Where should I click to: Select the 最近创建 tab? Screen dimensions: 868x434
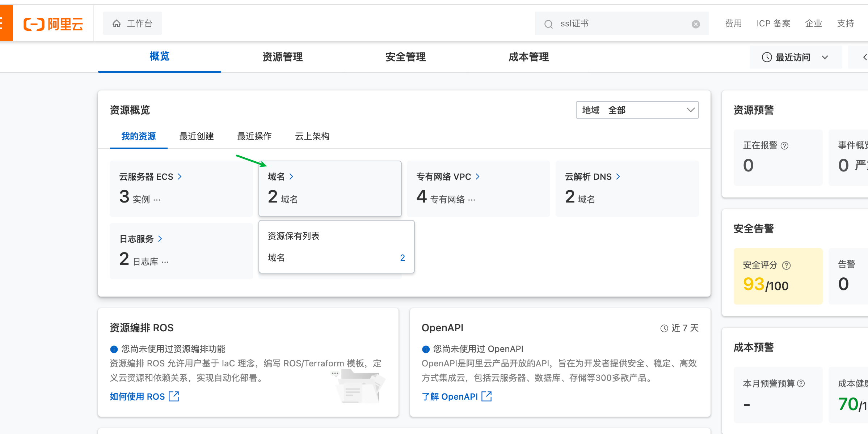click(x=197, y=136)
